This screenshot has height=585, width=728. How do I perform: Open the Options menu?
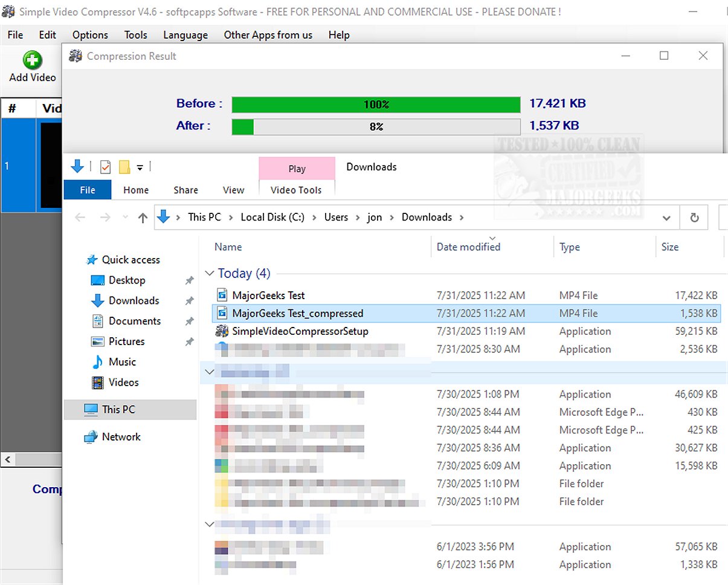pos(90,35)
